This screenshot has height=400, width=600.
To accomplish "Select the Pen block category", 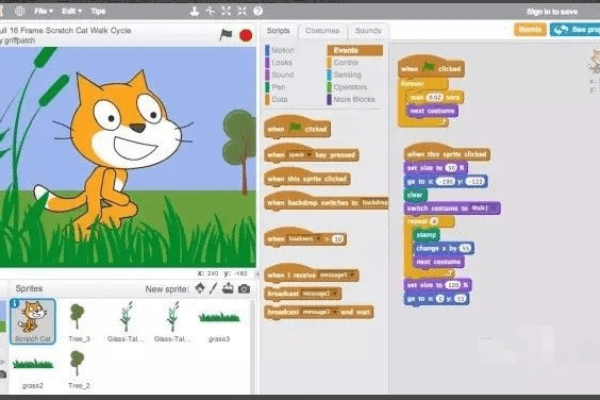I will point(278,87).
